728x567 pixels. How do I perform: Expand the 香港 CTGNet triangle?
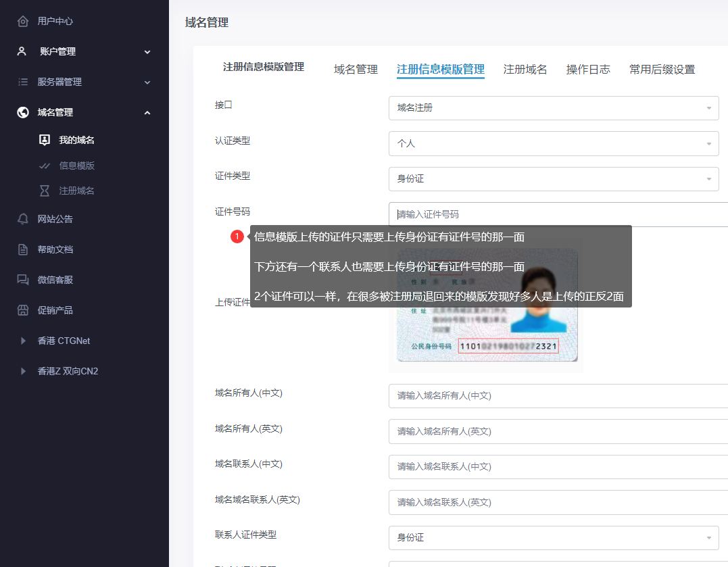pos(23,341)
